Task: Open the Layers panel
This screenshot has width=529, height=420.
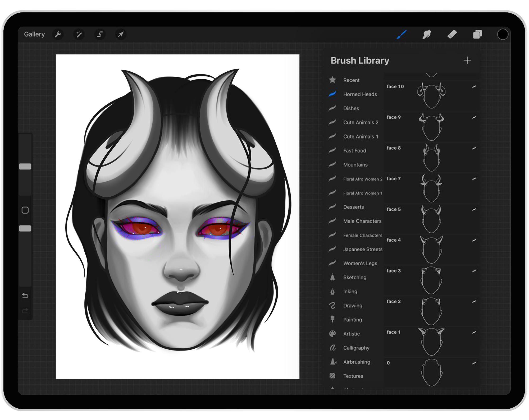Action: click(478, 34)
